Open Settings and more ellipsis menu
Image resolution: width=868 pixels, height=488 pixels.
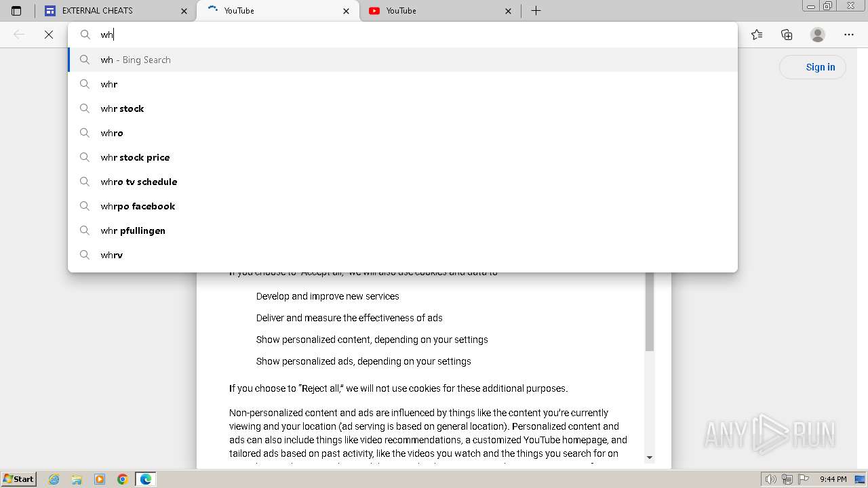pos(849,35)
